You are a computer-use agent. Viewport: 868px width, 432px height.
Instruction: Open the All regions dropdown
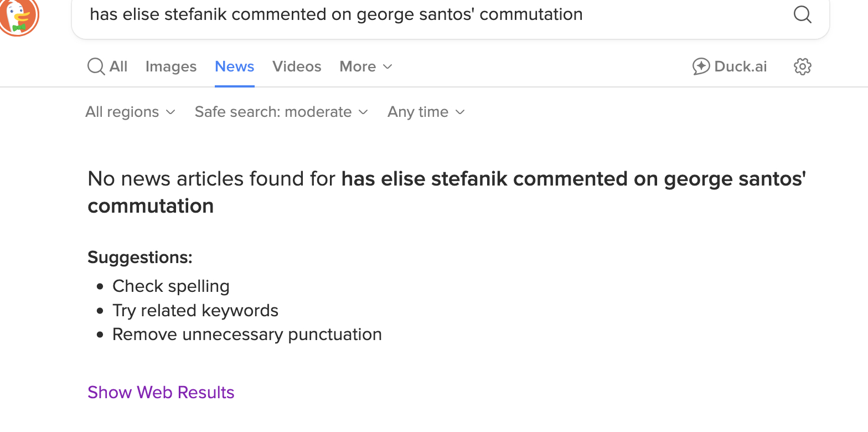[x=122, y=112]
